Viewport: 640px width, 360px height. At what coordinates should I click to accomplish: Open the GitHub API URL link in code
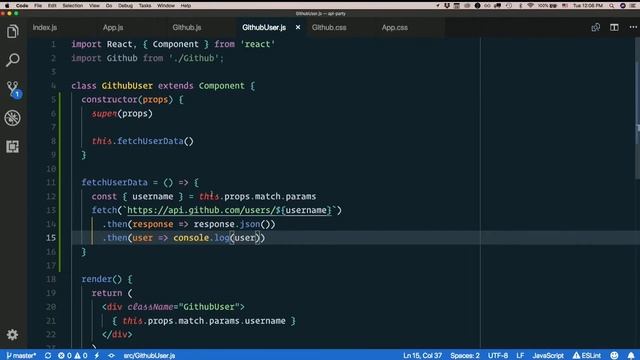click(x=229, y=210)
